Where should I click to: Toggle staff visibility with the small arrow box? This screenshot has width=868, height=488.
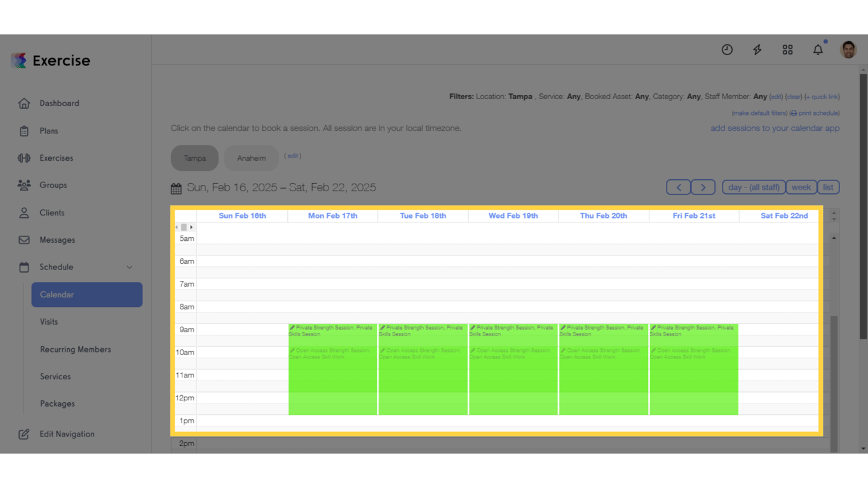coord(184,227)
